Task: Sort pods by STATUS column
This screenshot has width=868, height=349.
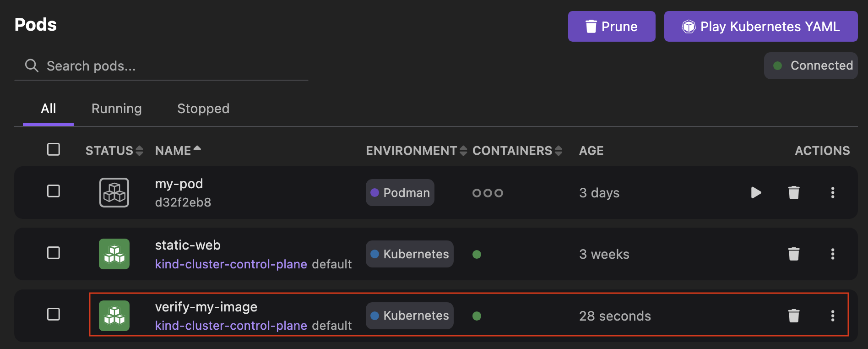Action: click(x=140, y=150)
